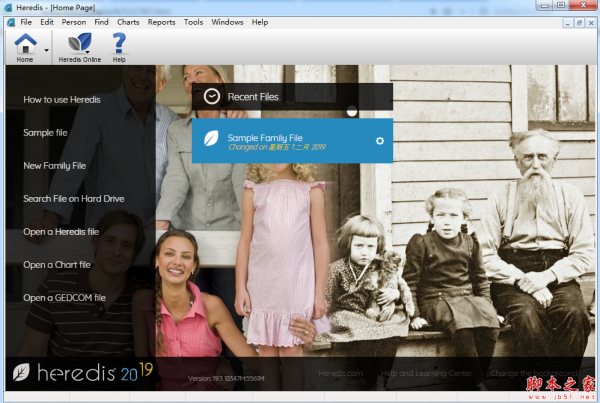Click How to use Heredis link
600x403 pixels.
62,100
